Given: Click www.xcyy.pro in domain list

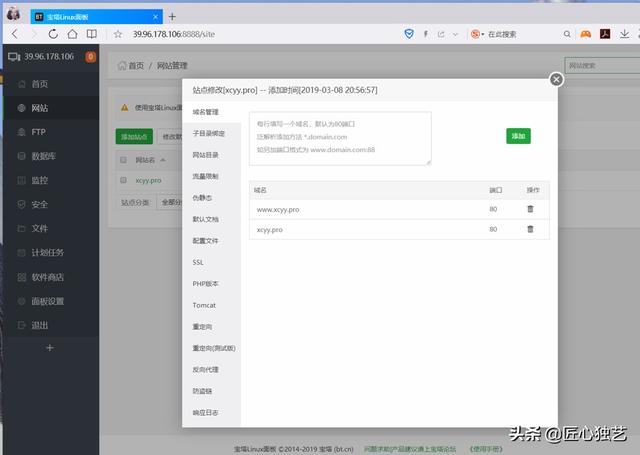Looking at the screenshot, I should [x=278, y=209].
